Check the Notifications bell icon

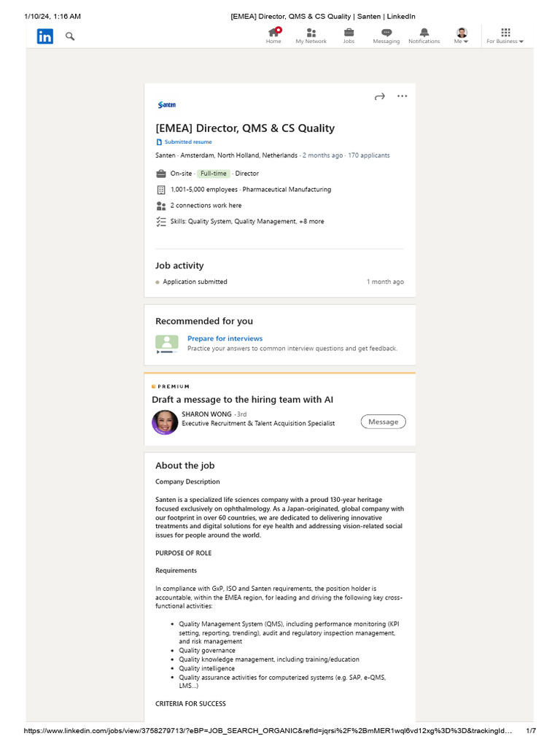(424, 35)
